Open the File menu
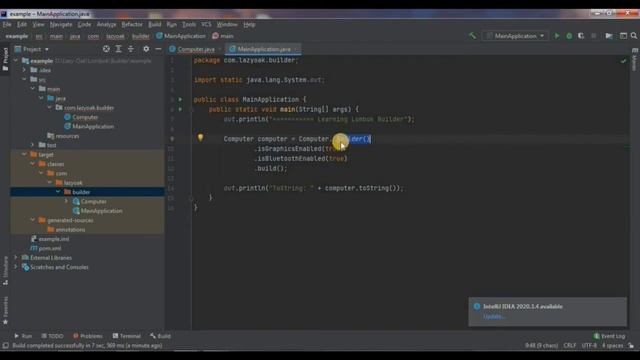This screenshot has width=640, height=360. pos(7,24)
